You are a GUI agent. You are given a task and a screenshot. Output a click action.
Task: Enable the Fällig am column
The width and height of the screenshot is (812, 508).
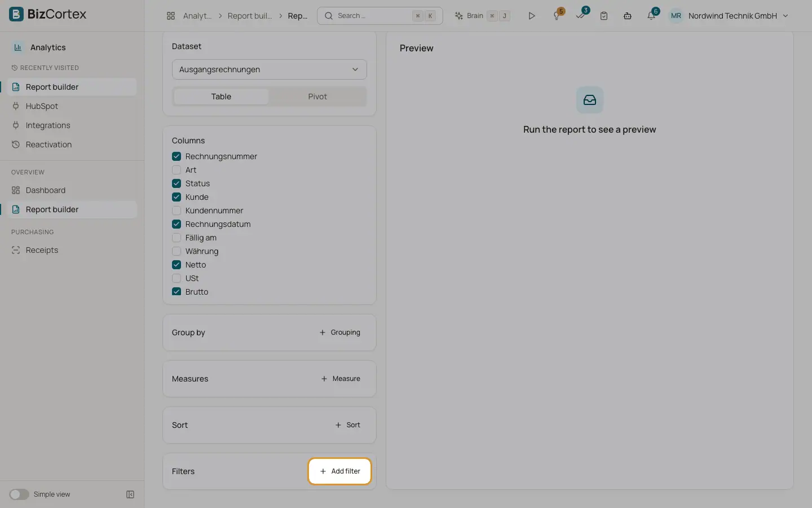pos(176,238)
